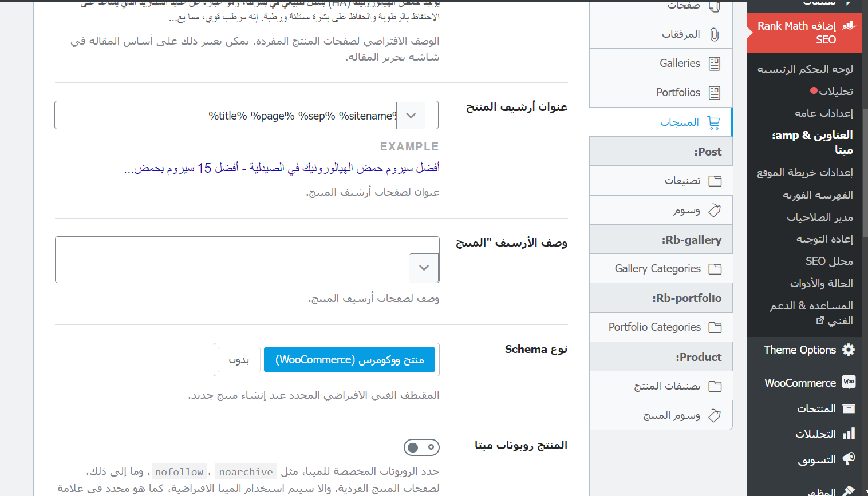
Task: Click the Rb-portfolio: section header
Action: [661, 298]
